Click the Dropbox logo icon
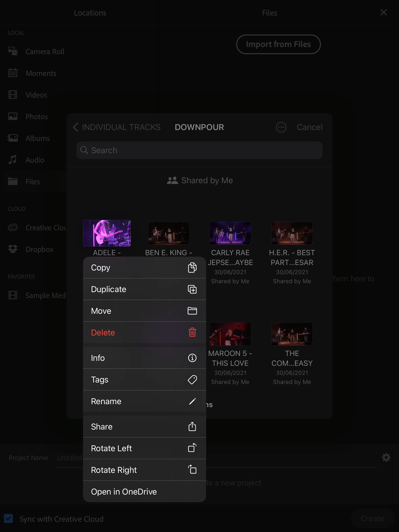The image size is (399, 532). (x=13, y=249)
